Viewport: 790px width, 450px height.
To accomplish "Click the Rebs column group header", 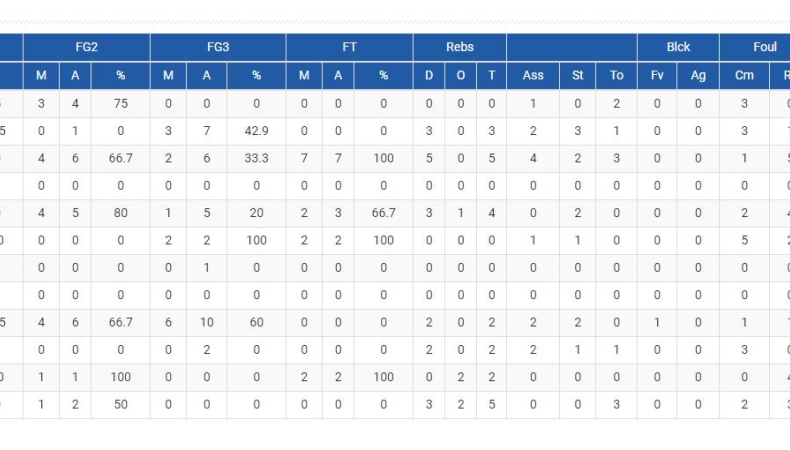I will pos(460,47).
